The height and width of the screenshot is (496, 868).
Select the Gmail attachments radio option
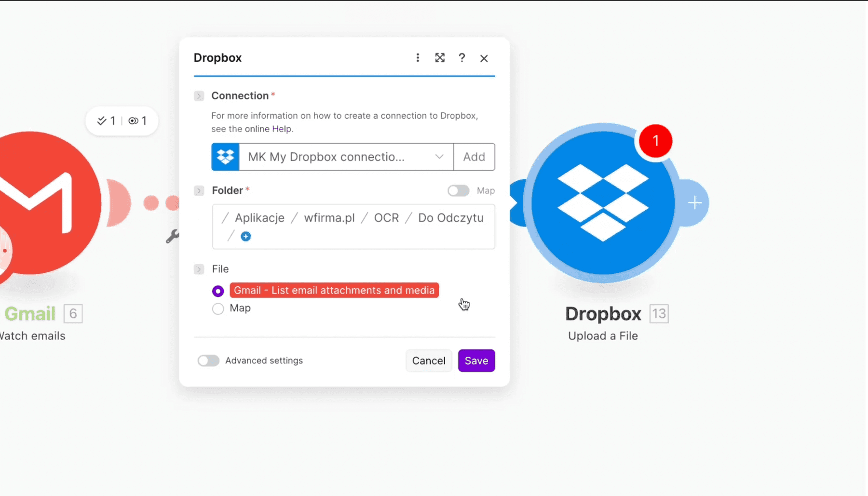click(x=218, y=291)
